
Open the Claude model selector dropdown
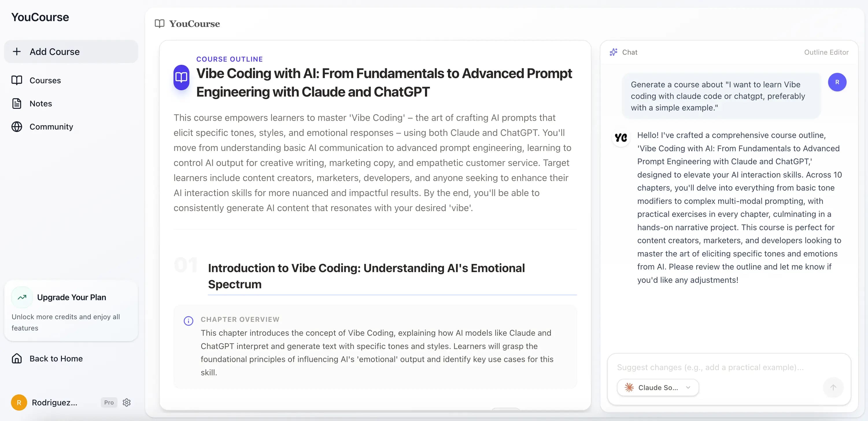click(x=658, y=388)
